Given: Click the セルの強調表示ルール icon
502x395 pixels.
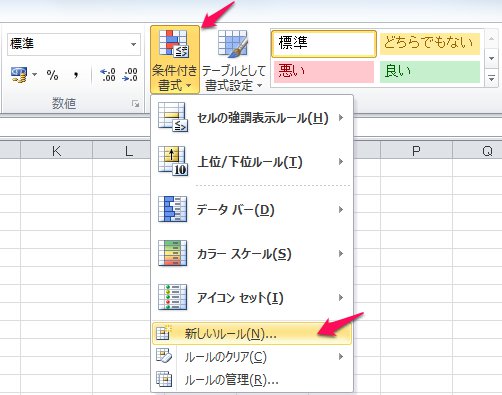Looking at the screenshot, I should pyautogui.click(x=173, y=117).
